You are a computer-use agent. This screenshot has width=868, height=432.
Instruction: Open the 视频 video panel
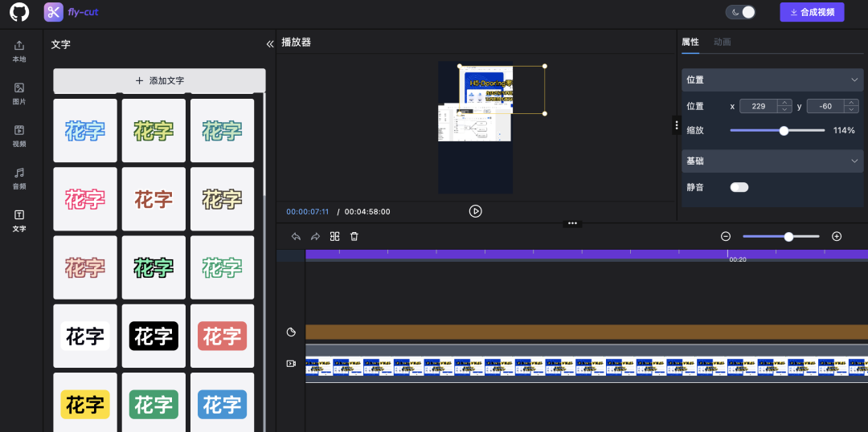click(x=19, y=136)
